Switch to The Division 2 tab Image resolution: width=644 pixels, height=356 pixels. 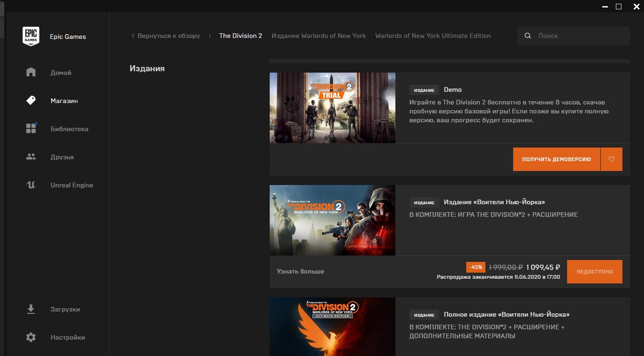(241, 36)
